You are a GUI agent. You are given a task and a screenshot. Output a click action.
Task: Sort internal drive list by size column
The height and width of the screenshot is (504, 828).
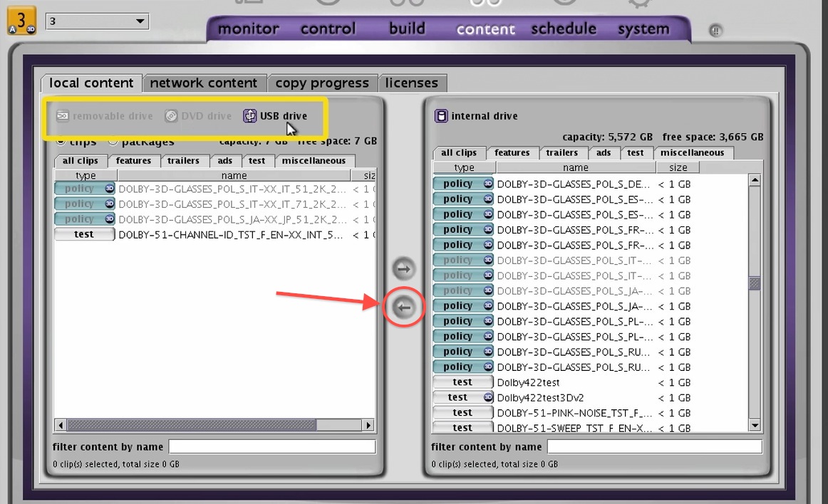(x=678, y=167)
